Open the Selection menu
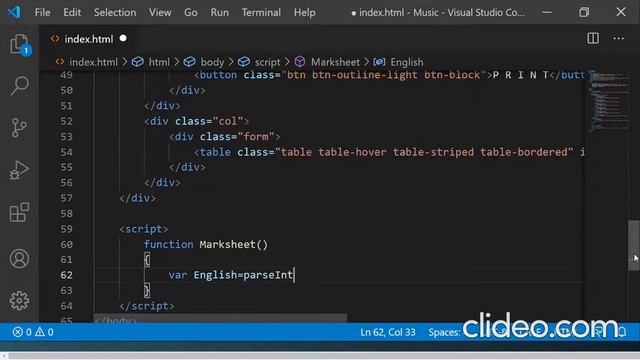The height and width of the screenshot is (360, 640). click(115, 12)
